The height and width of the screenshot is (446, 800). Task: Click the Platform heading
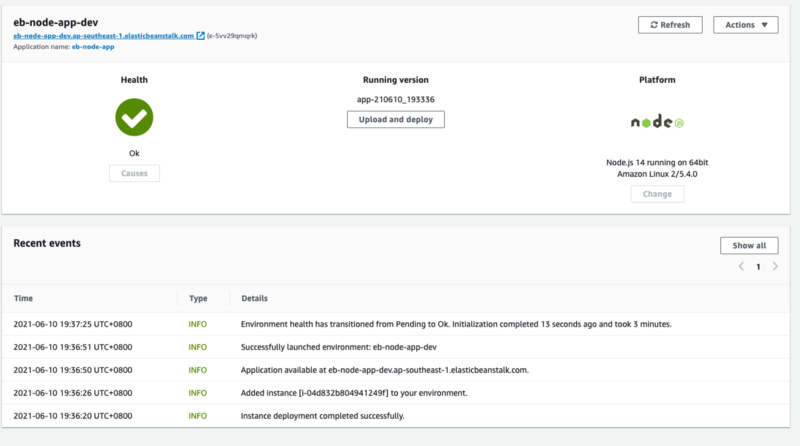pyautogui.click(x=657, y=80)
